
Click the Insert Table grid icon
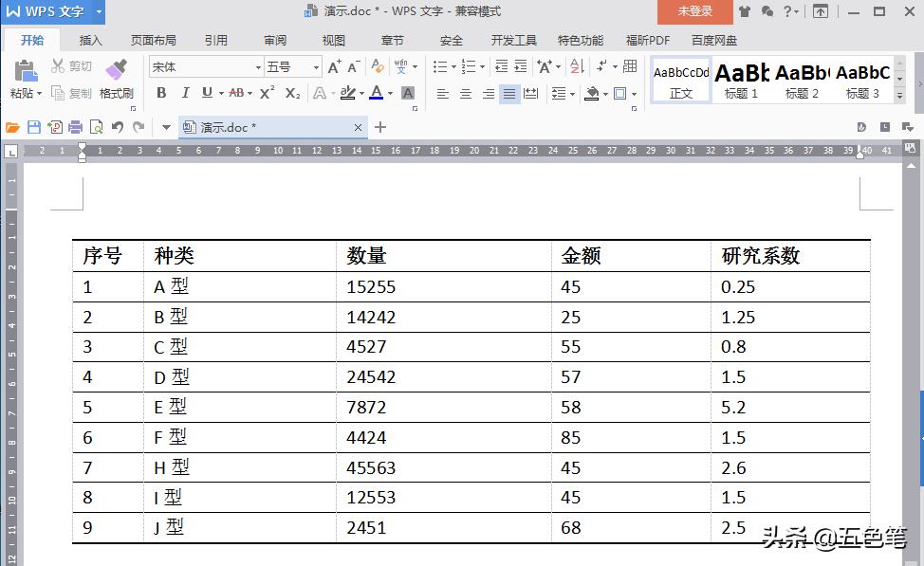click(629, 66)
